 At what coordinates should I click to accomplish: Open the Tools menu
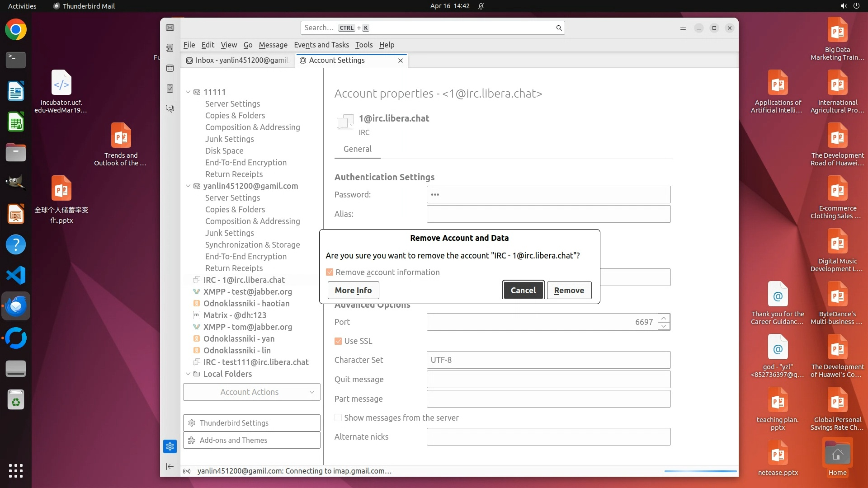click(x=363, y=45)
